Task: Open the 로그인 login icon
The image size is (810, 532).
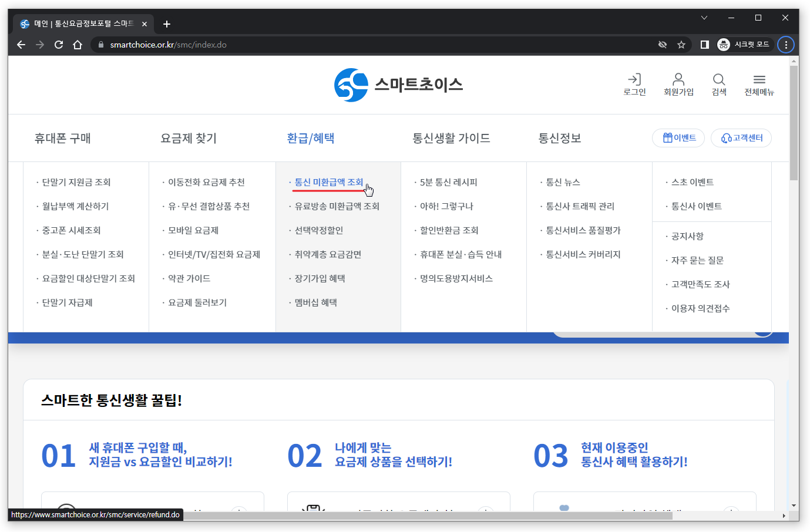Action: click(x=634, y=85)
